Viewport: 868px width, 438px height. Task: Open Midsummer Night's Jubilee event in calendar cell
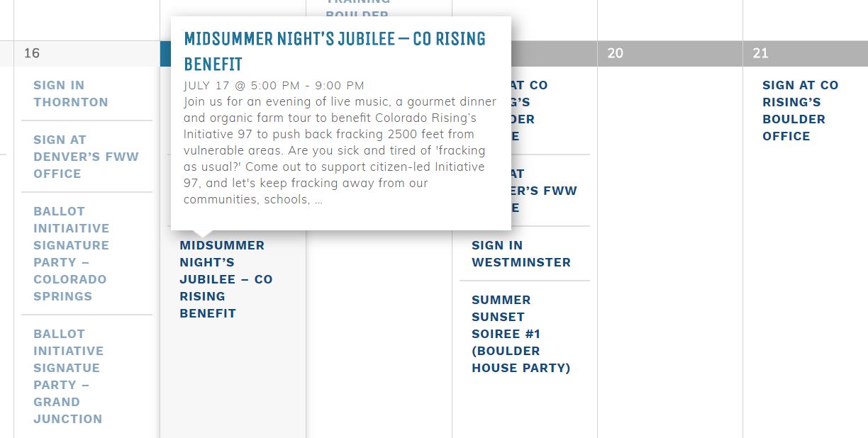click(x=226, y=279)
